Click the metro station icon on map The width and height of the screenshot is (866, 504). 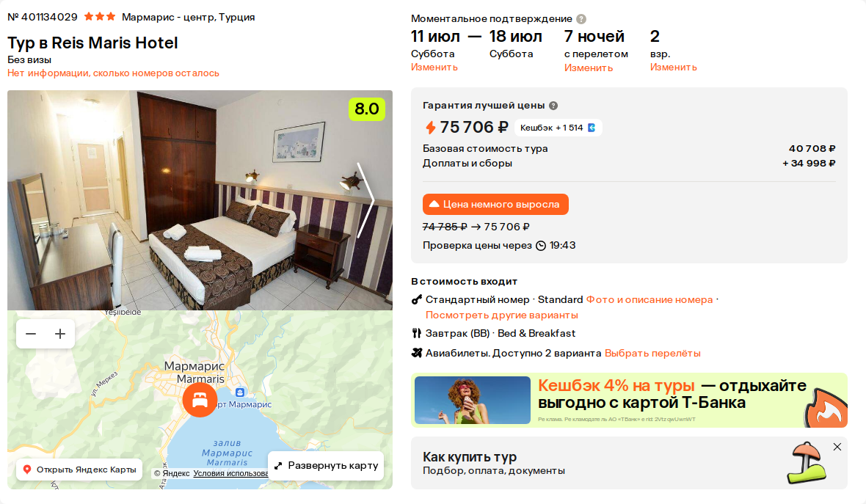coord(240,392)
